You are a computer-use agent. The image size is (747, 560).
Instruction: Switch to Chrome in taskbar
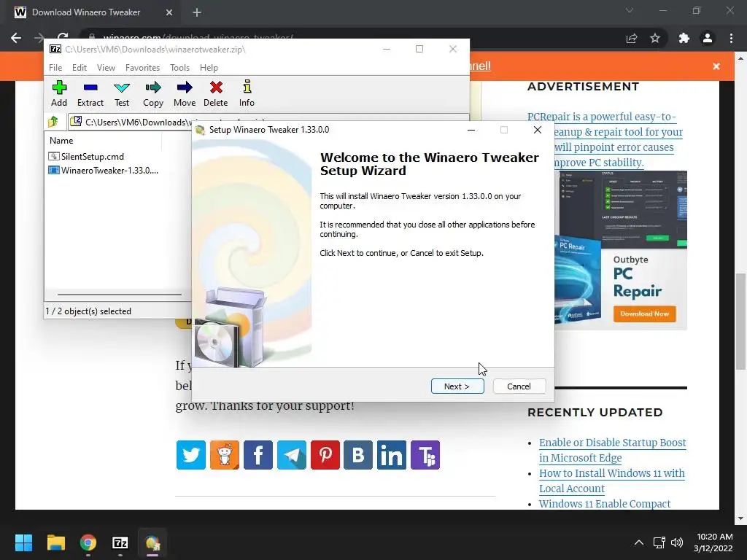(88, 542)
